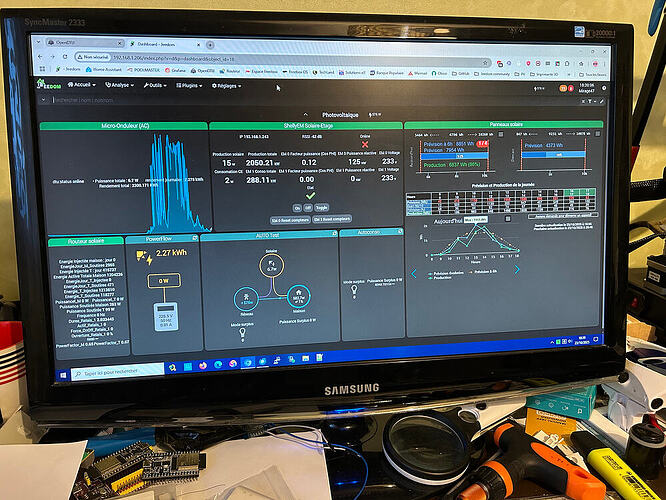Open the PowerFlow widget corner icon

click(195, 238)
